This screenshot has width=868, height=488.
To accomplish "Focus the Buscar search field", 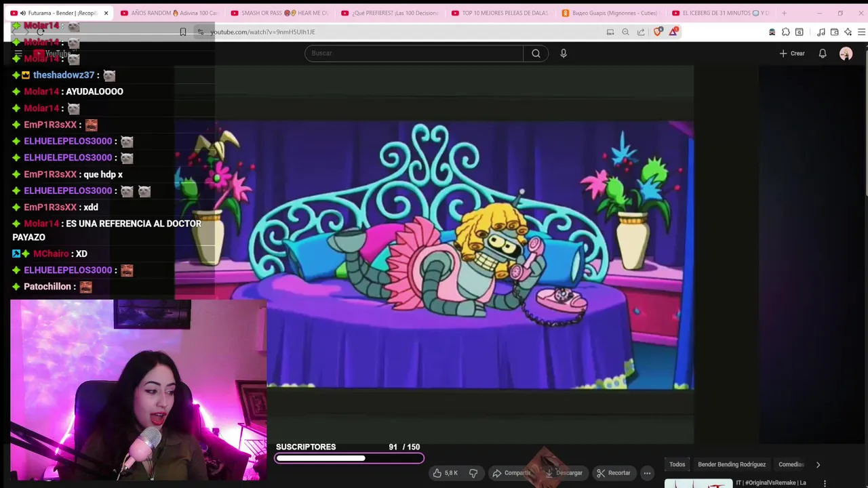I will point(414,54).
